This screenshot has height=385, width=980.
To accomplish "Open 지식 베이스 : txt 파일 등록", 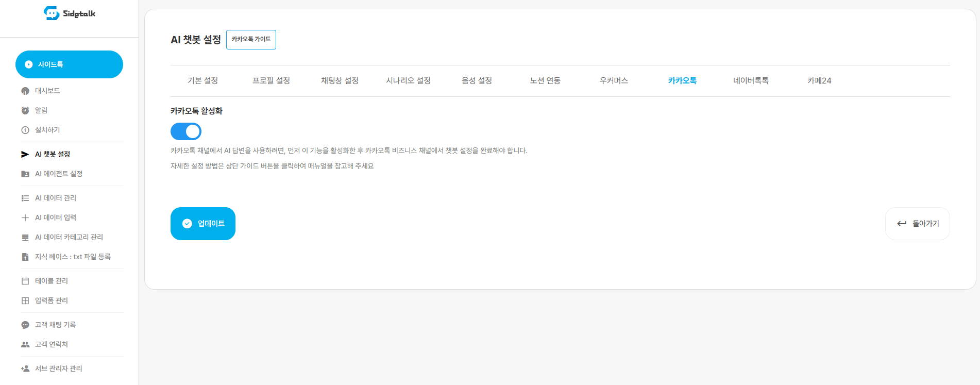I will coord(73,257).
